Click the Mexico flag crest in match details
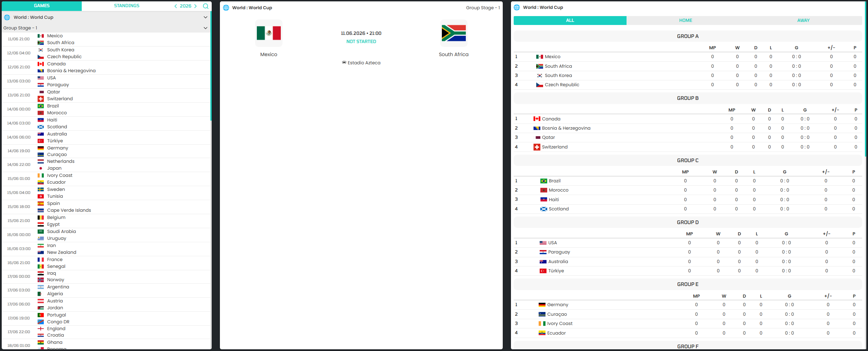 269,33
